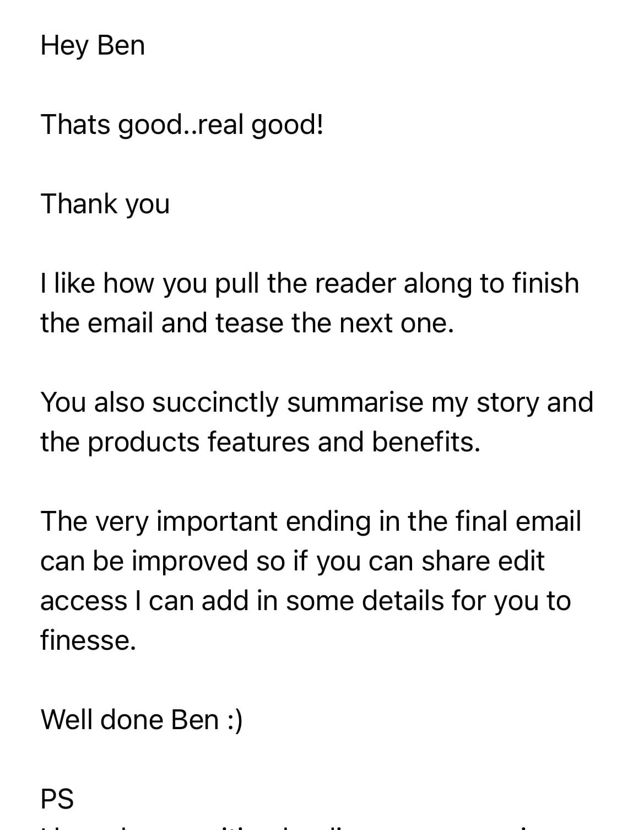Click the word "products"

pos(143,442)
